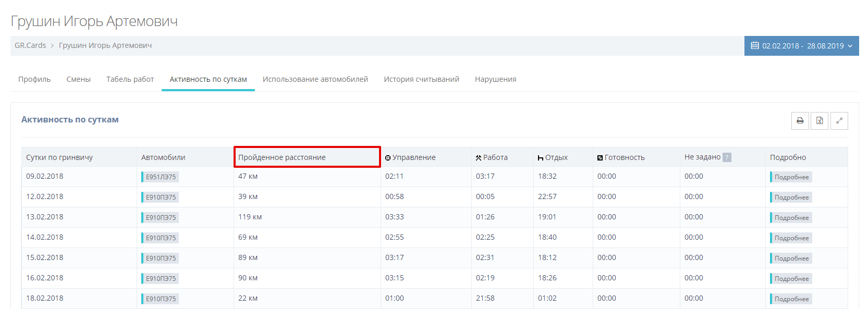Export table to Excel icon
Viewport: 868px width, 309px height.
point(820,121)
